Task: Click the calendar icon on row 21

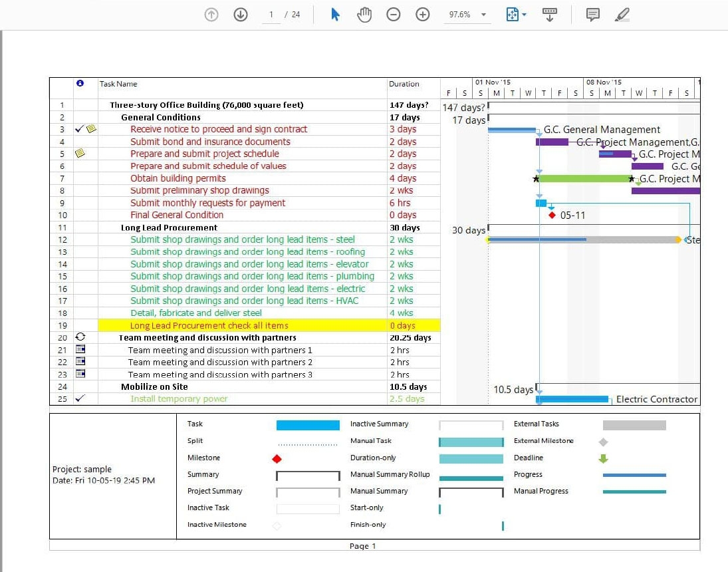Action: coord(80,349)
